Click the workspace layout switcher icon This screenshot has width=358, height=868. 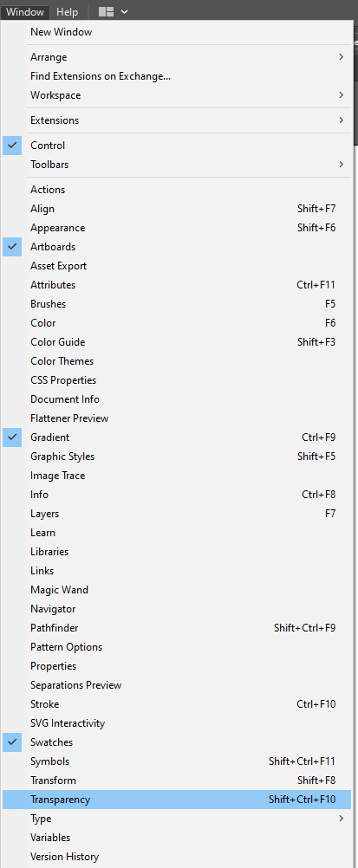106,11
